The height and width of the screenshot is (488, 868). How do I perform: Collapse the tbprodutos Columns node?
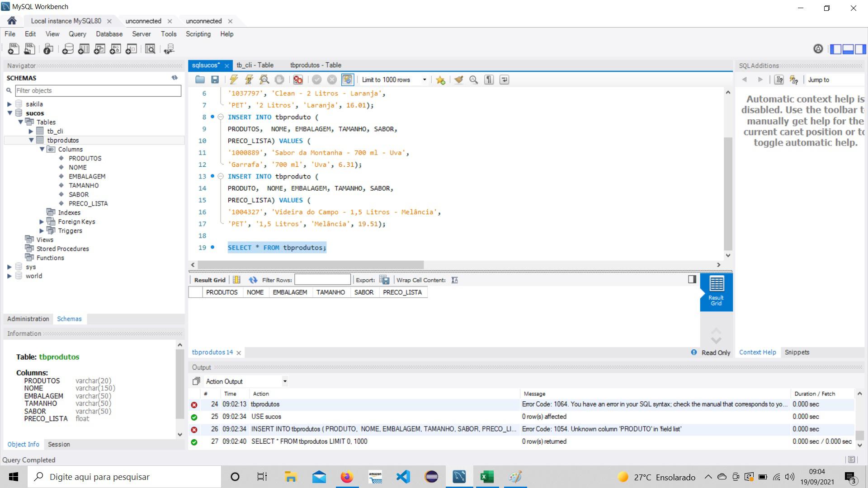(42, 149)
